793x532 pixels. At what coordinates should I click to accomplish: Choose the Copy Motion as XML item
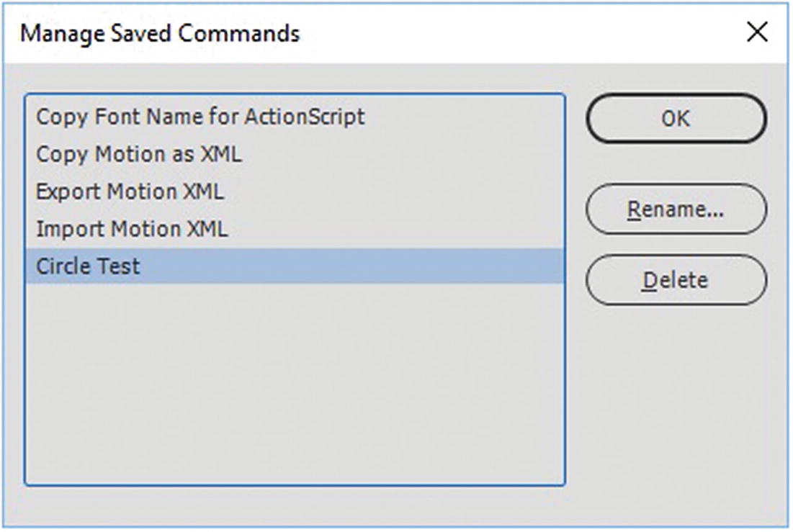pyautogui.click(x=139, y=154)
